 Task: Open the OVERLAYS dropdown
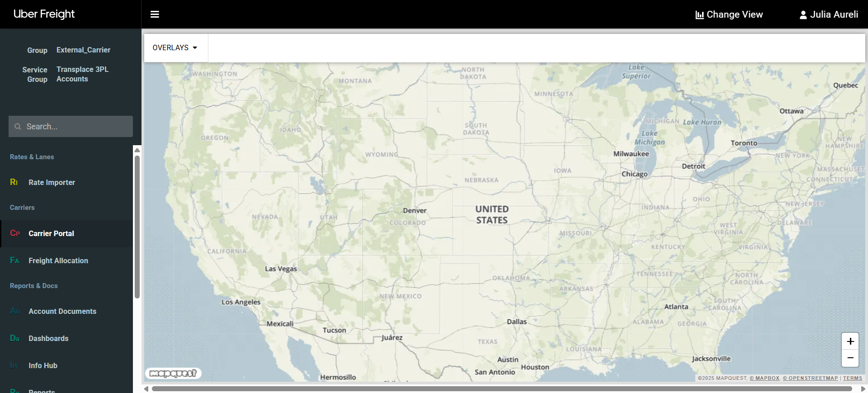[175, 48]
